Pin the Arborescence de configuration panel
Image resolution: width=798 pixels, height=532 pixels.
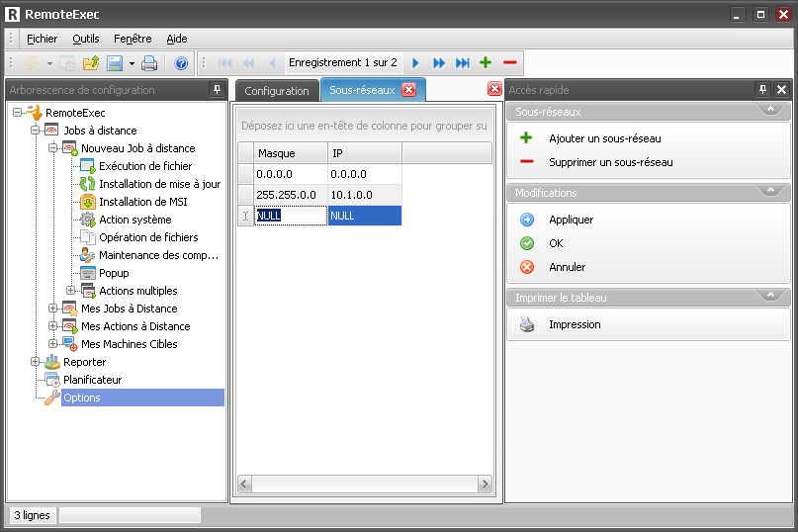pos(218,90)
